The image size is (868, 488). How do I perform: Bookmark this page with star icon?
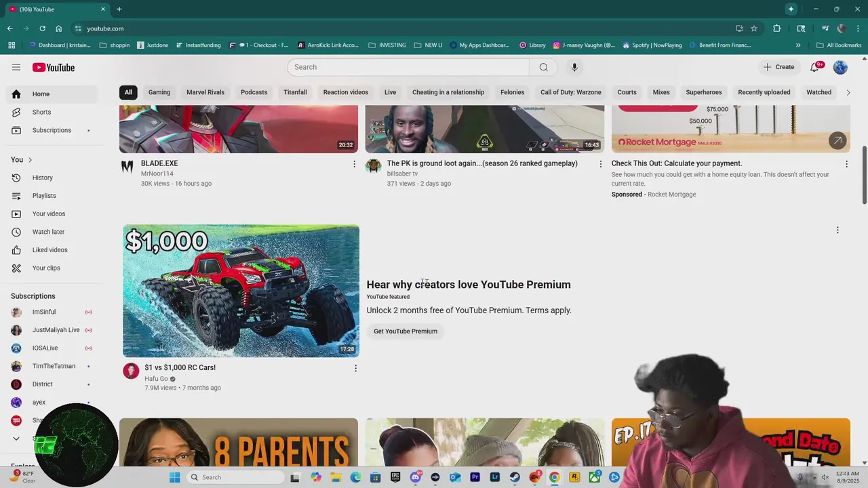tap(754, 28)
